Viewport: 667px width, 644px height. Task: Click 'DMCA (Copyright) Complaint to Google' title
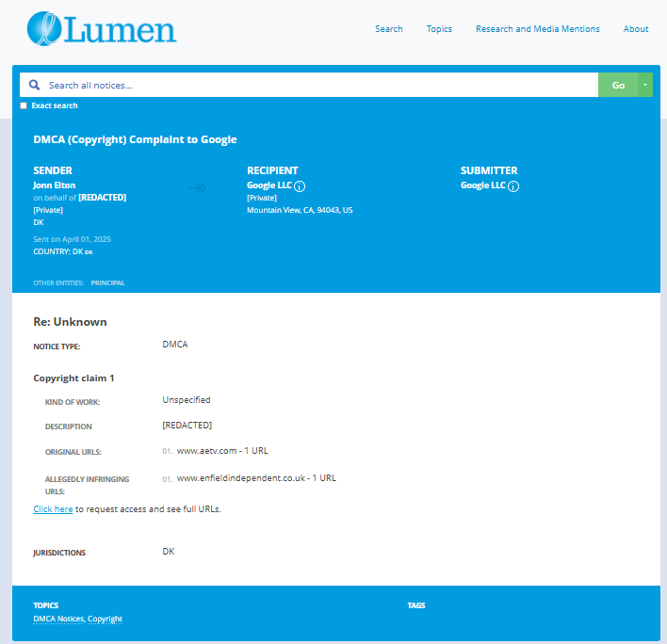click(135, 140)
